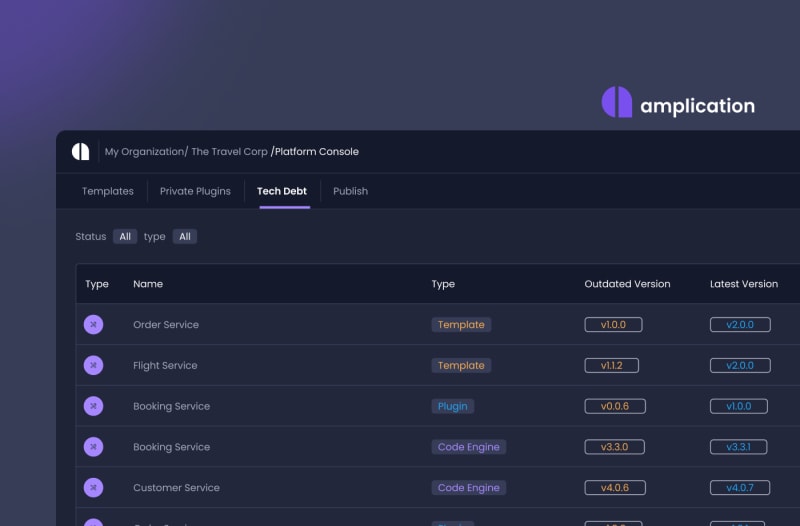This screenshot has width=800, height=526.
Task: Select the Tech Debt tab
Action: pyautogui.click(x=282, y=191)
